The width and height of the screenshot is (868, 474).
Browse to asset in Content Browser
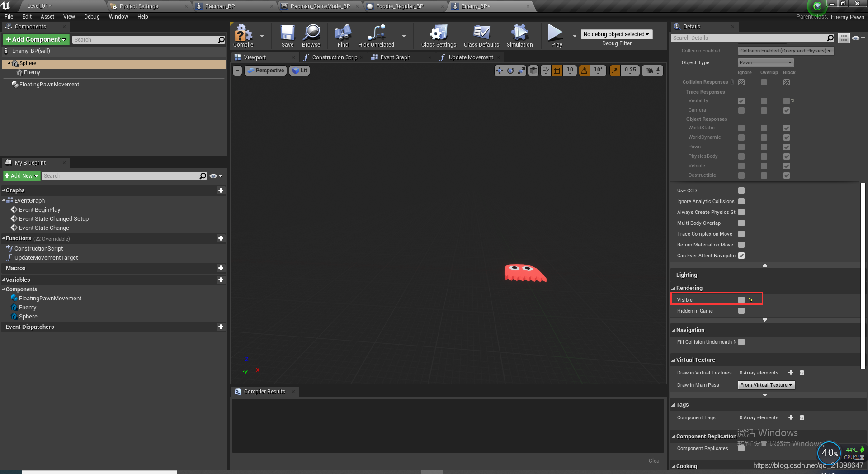tap(311, 36)
